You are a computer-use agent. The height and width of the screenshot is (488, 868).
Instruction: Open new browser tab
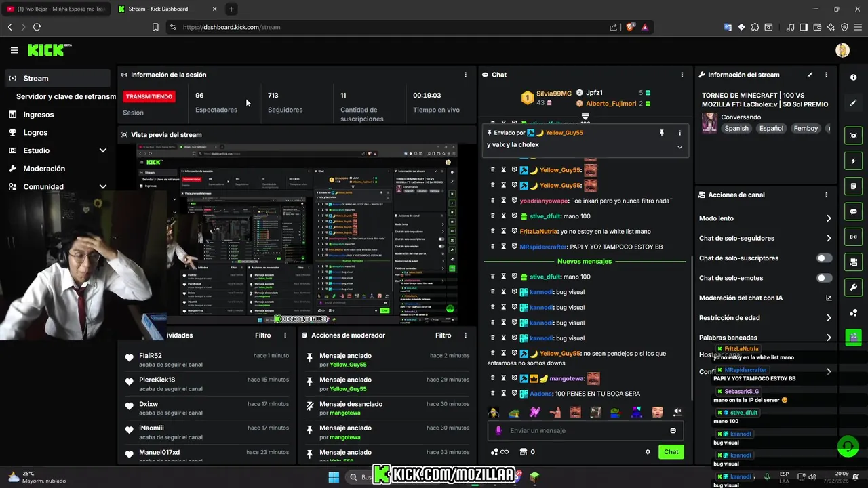[x=231, y=9]
